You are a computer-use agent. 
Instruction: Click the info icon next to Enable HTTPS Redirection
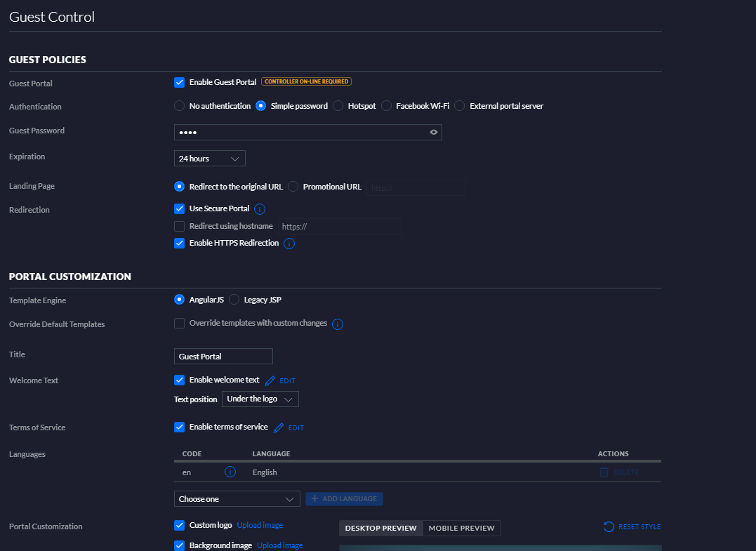coord(289,244)
